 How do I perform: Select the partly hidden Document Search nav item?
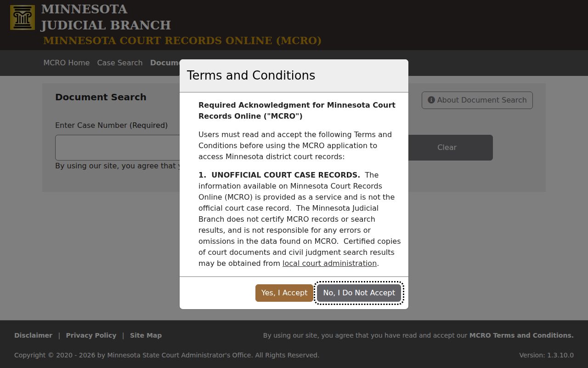tap(164, 63)
